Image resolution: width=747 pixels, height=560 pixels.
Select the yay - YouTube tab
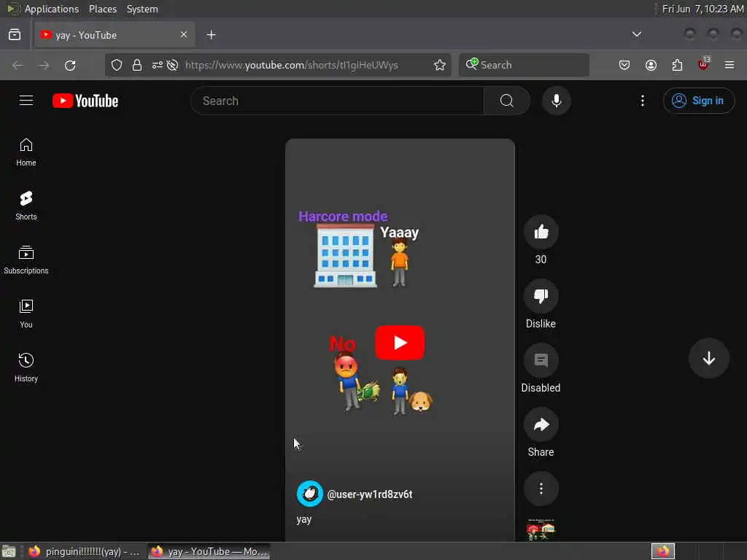pyautogui.click(x=115, y=35)
